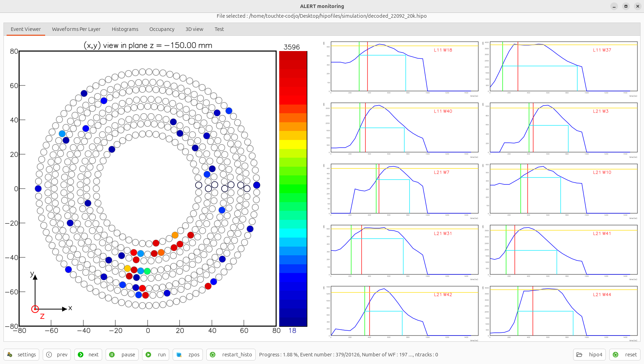
Task: Click the green pause icon
Action: pos(112,355)
